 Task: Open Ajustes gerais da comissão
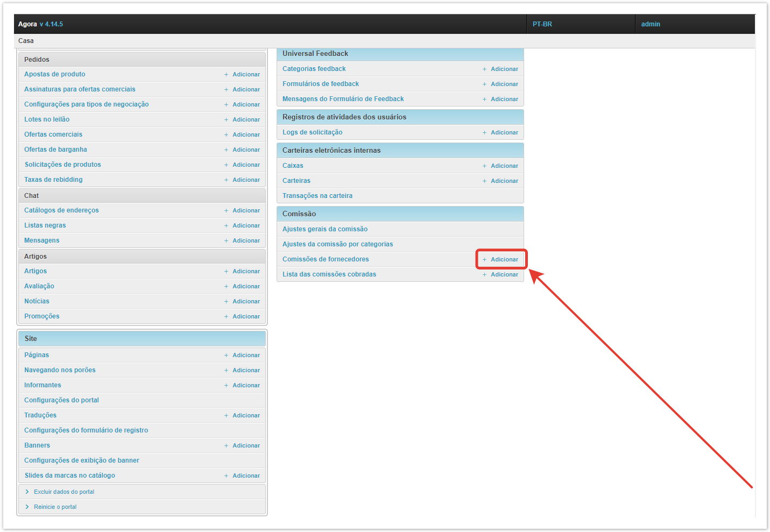324,229
